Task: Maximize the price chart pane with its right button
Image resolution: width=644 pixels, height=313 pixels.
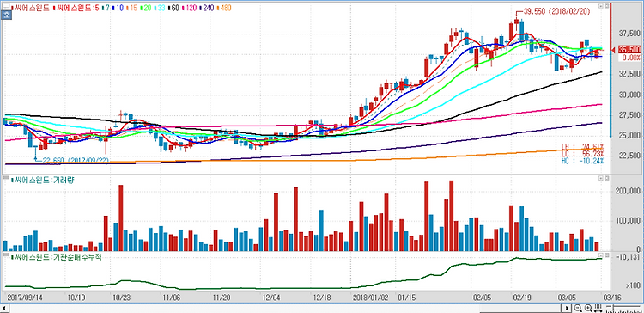Action: (606, 6)
